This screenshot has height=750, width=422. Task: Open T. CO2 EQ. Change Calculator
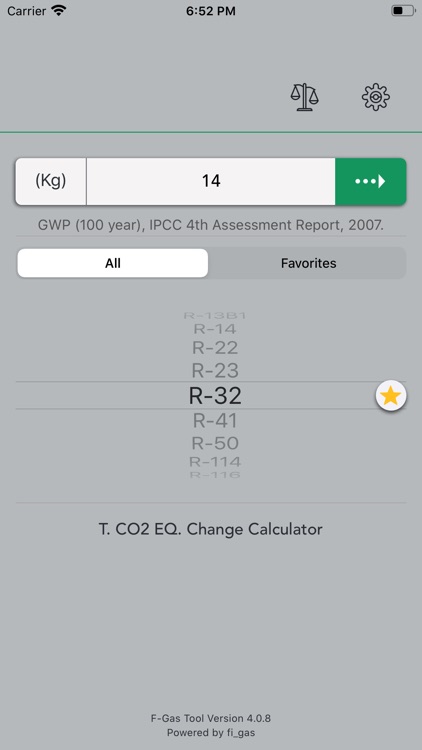(x=211, y=529)
